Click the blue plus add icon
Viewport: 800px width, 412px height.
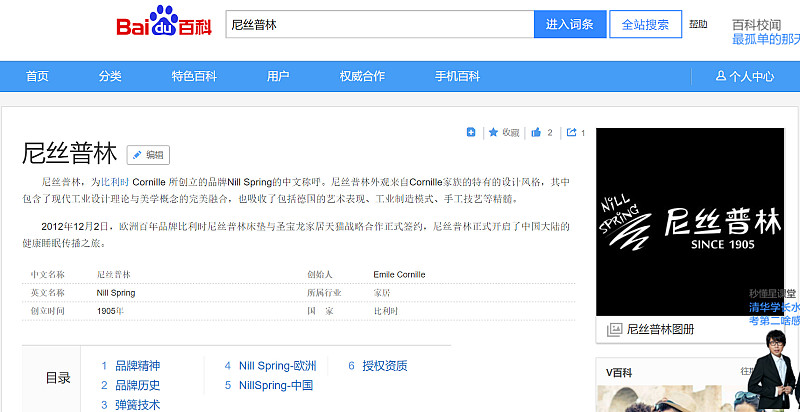coord(471,132)
